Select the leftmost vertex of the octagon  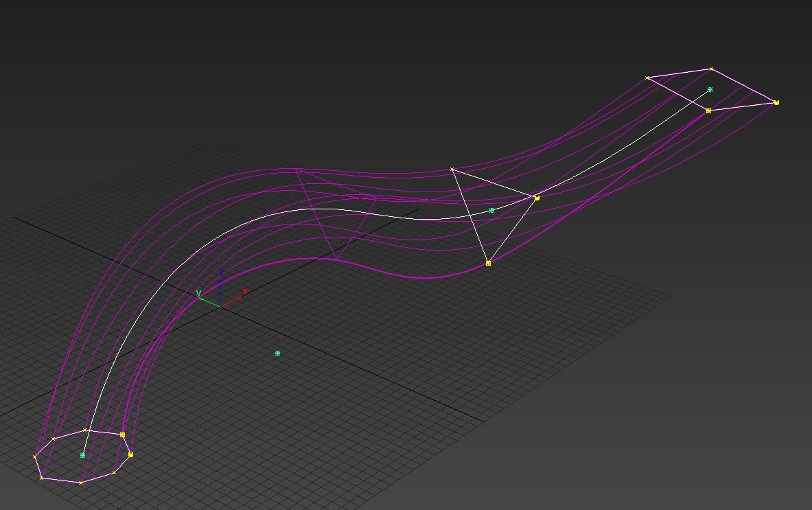pyautogui.click(x=35, y=456)
